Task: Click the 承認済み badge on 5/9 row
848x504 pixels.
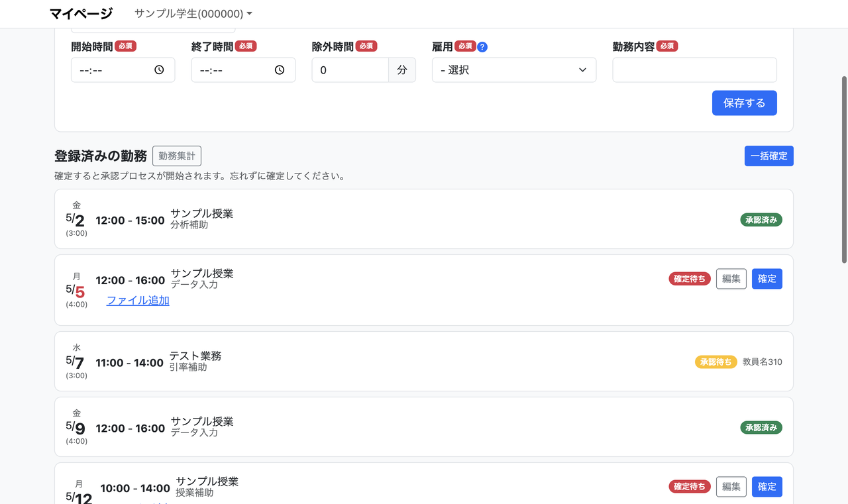Action: [x=761, y=427]
